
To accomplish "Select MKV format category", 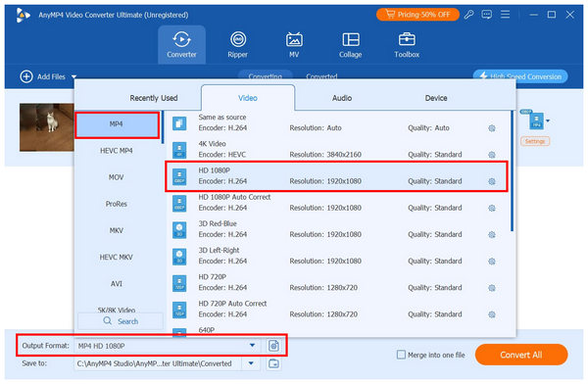I will pyautogui.click(x=117, y=230).
